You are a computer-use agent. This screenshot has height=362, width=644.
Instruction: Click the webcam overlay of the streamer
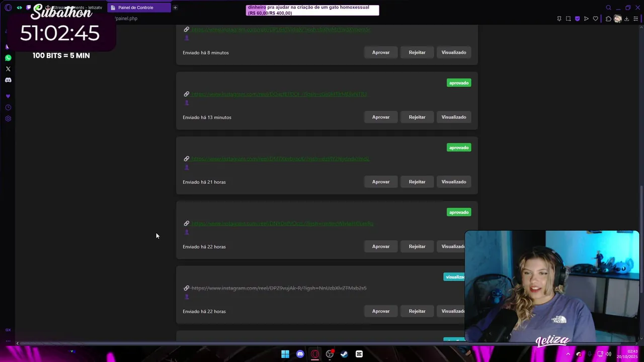[x=552, y=287]
